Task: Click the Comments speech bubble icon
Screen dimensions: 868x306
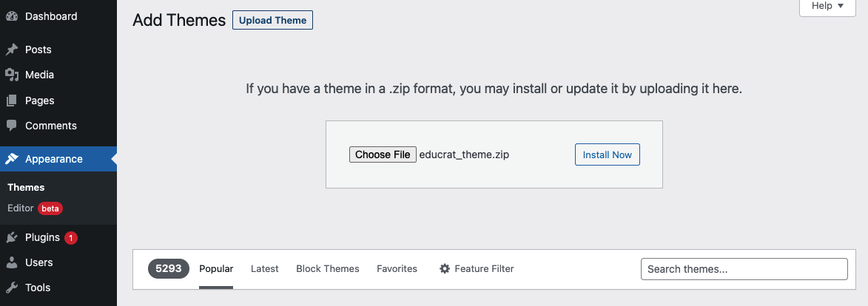Action: click(x=12, y=126)
